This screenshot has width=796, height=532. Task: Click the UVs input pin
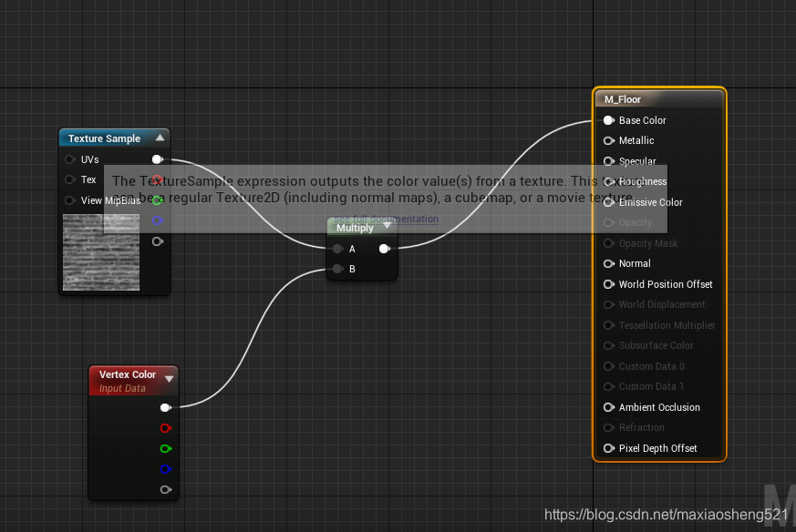(x=69, y=159)
